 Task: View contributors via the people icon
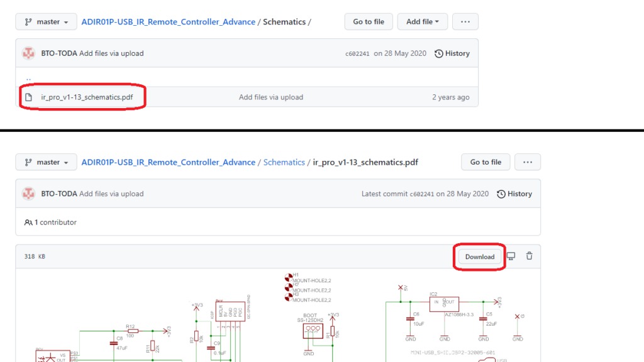click(x=28, y=222)
